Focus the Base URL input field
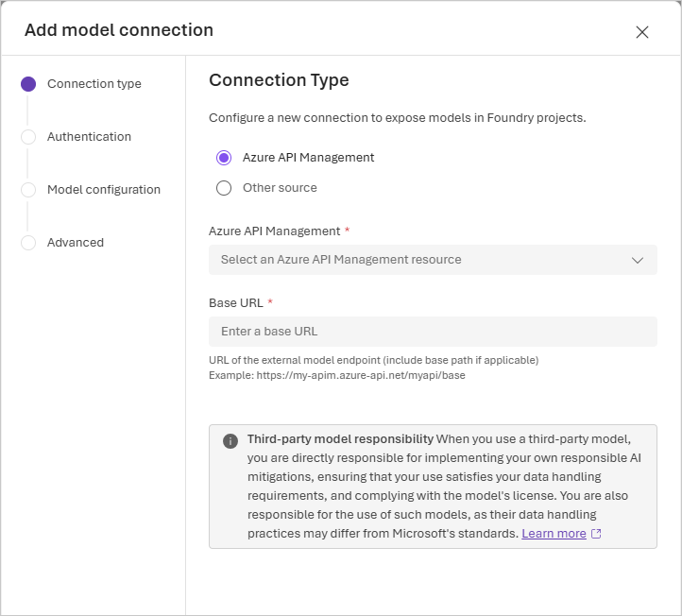682x616 pixels. click(x=433, y=332)
